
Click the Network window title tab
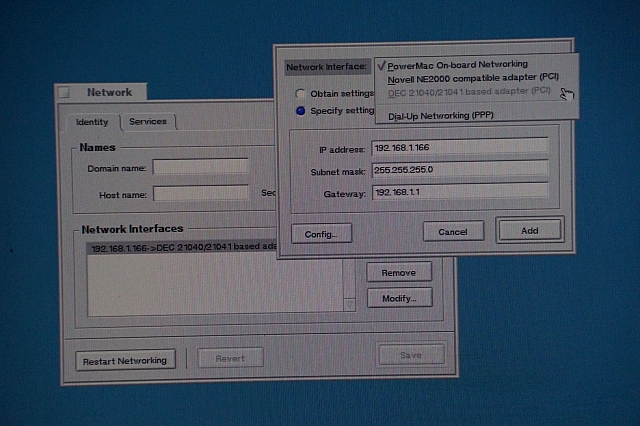tap(109, 92)
